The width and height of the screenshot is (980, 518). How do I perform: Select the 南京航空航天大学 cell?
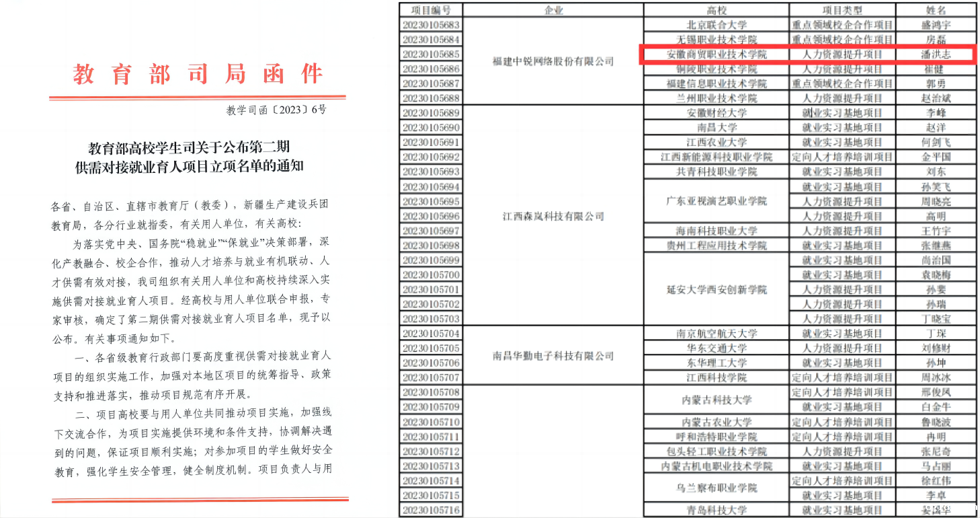[717, 334]
